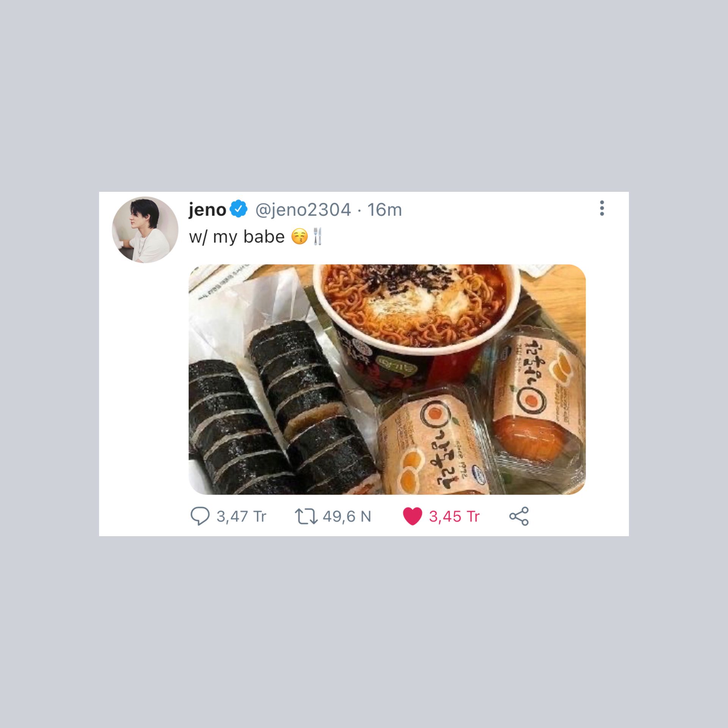
Task: Open the reply speech bubble icon
Action: point(199,516)
